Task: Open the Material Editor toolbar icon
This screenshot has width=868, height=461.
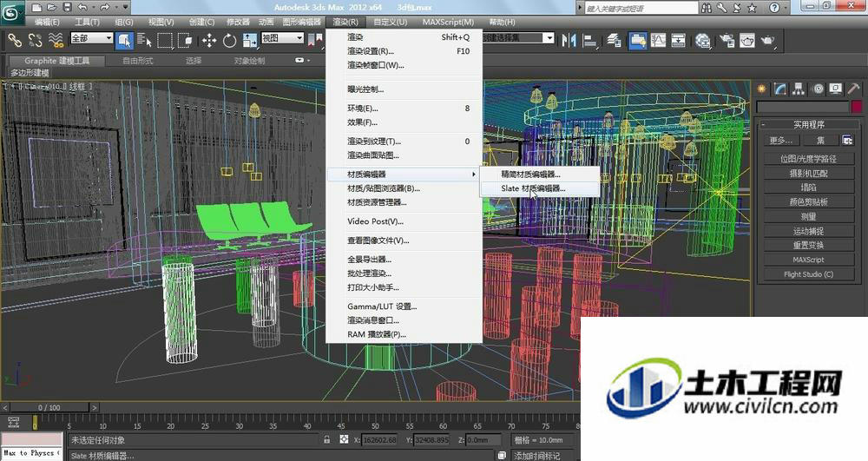Action: 703,40
